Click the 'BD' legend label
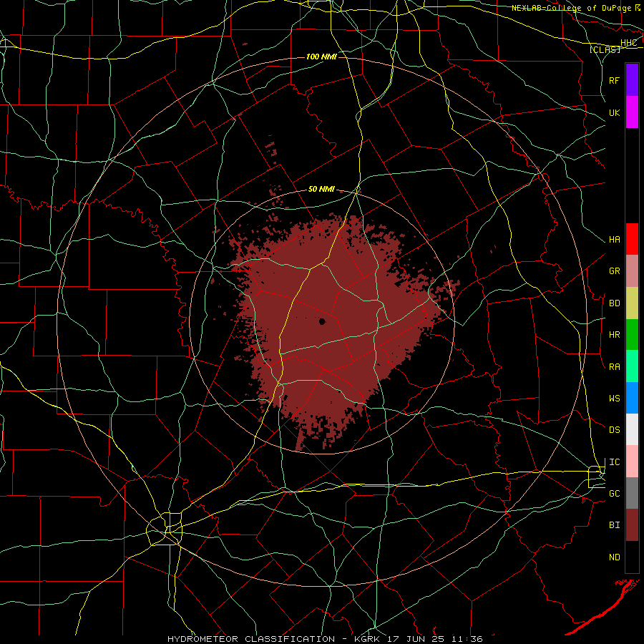The width and height of the screenshot is (644, 644). pyautogui.click(x=614, y=303)
